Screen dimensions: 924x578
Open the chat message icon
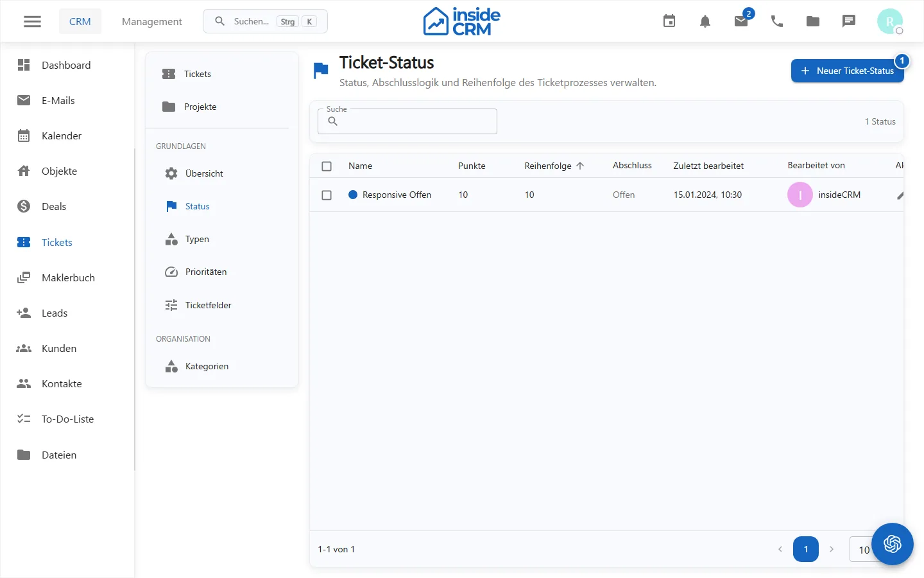849,21
